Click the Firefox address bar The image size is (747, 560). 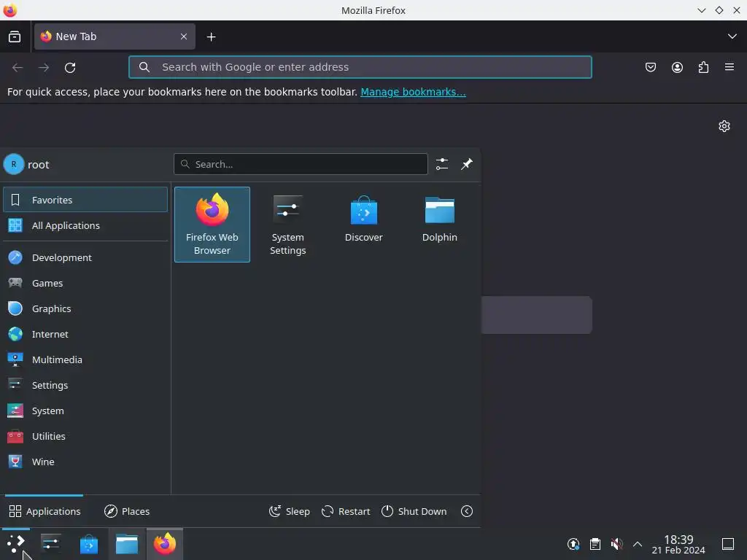tap(360, 67)
